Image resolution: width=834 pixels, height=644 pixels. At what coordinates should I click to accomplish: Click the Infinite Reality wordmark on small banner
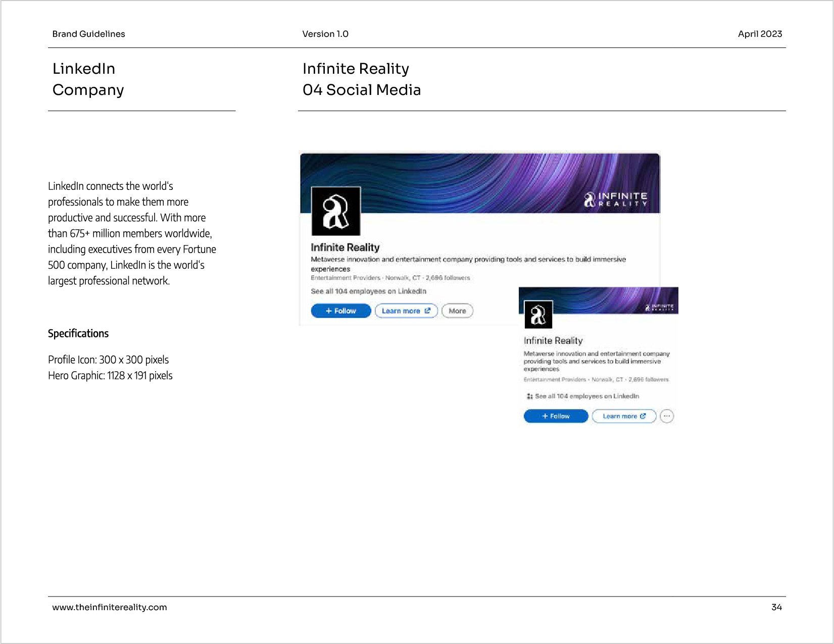click(659, 307)
